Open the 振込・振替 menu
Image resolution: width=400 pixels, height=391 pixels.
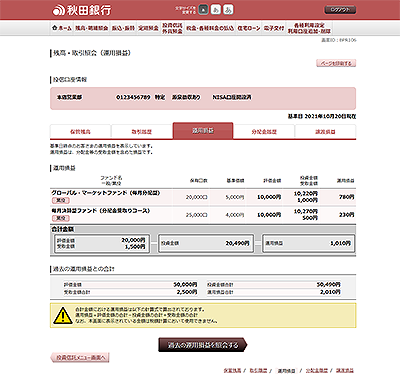123,28
